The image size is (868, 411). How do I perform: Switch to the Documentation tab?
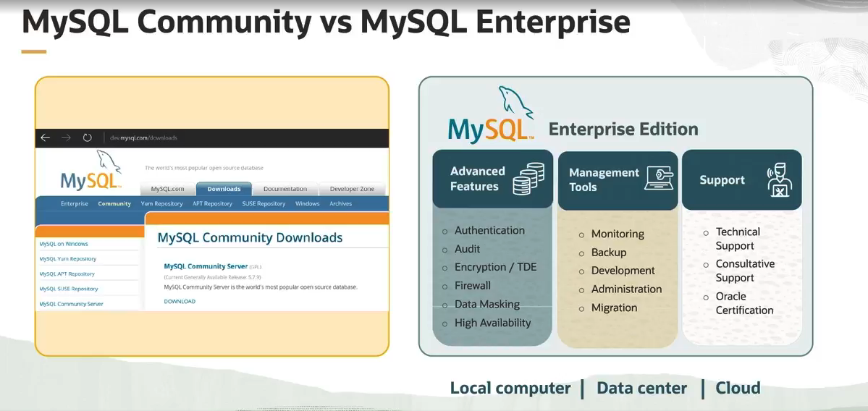(285, 189)
